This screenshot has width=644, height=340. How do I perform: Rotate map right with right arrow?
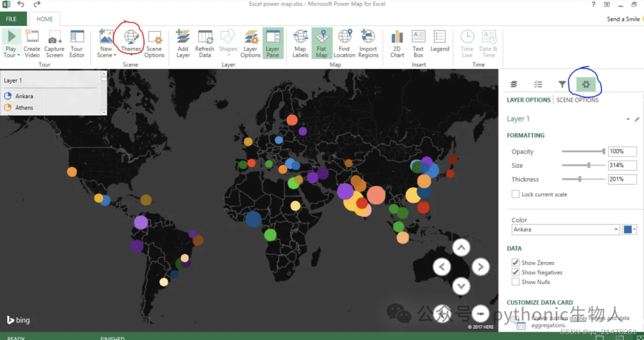[x=481, y=267]
